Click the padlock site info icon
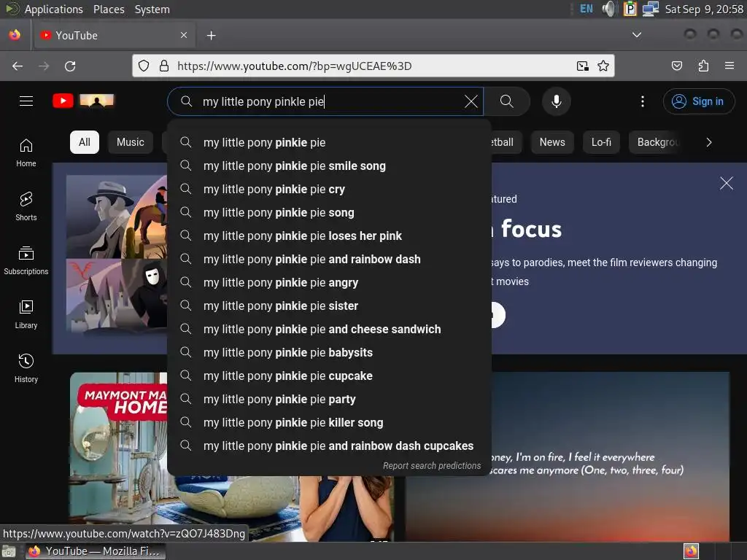The image size is (747, 560). pos(164,66)
